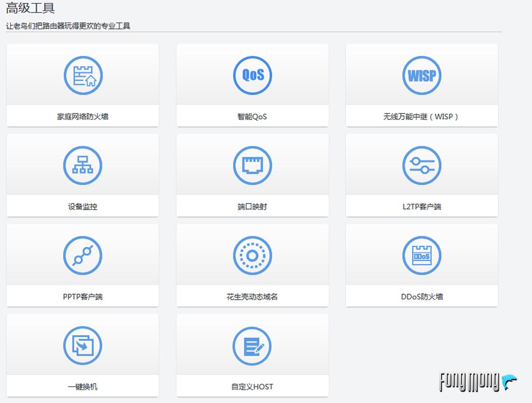Open 一键换机 via its text label
This screenshot has height=403, width=532.
[x=82, y=386]
